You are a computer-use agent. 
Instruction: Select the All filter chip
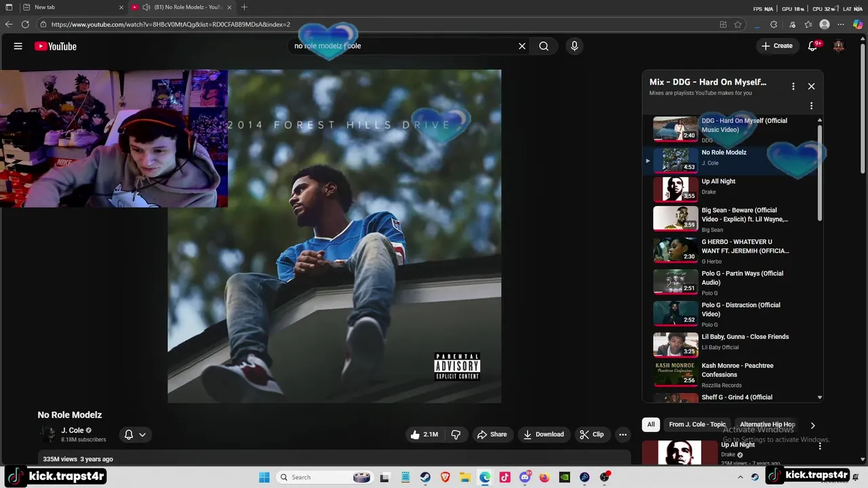coord(651,424)
